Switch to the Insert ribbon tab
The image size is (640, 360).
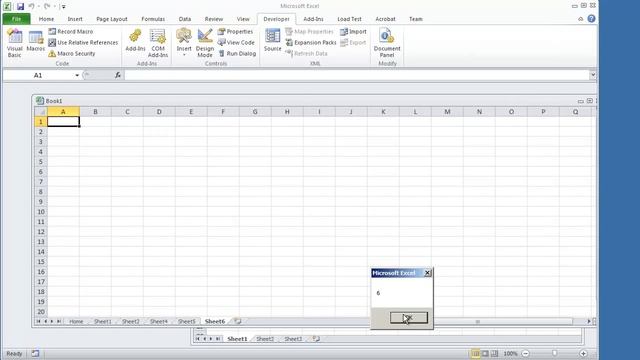[x=75, y=19]
